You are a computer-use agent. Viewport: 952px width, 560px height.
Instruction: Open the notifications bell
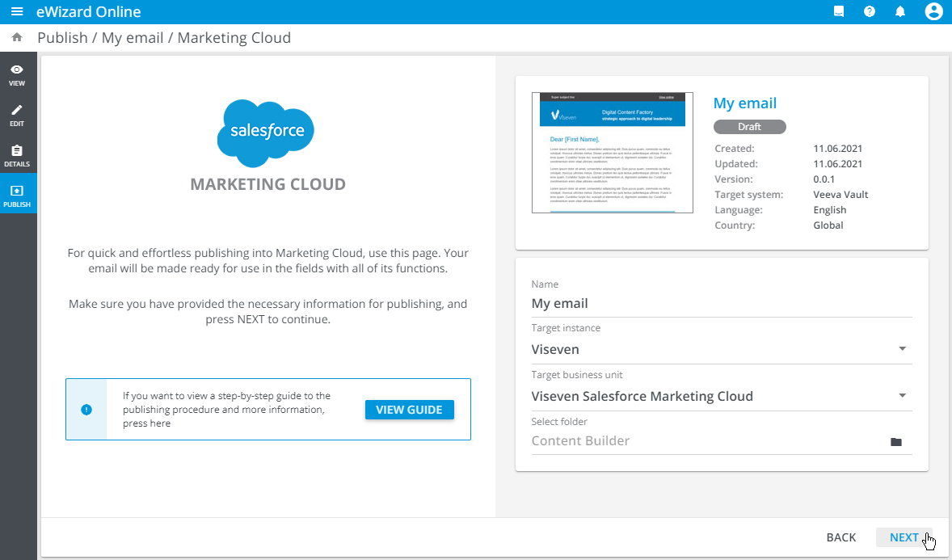900,12
